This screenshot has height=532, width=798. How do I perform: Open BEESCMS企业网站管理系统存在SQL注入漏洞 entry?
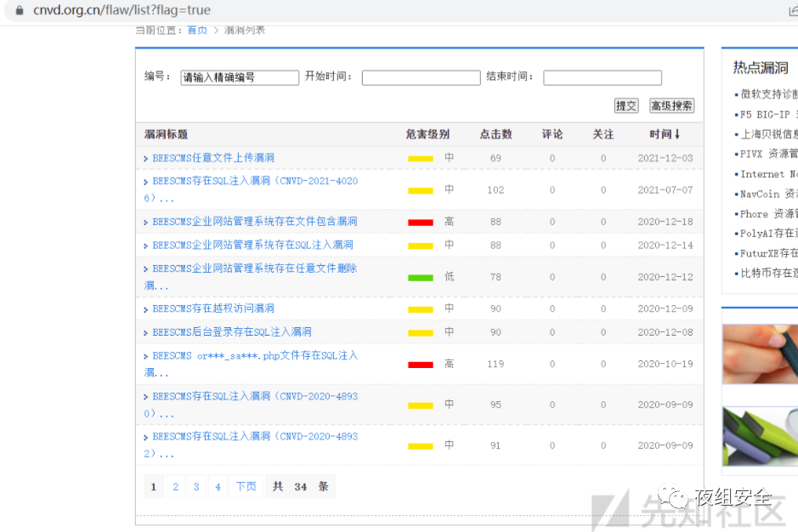pos(252,245)
